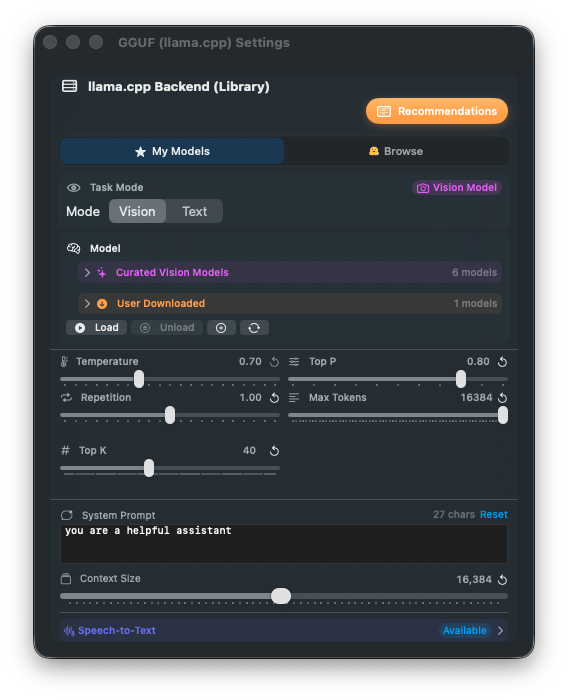Reset Repetition to default
This screenshot has height=700, width=568.
[x=274, y=398]
